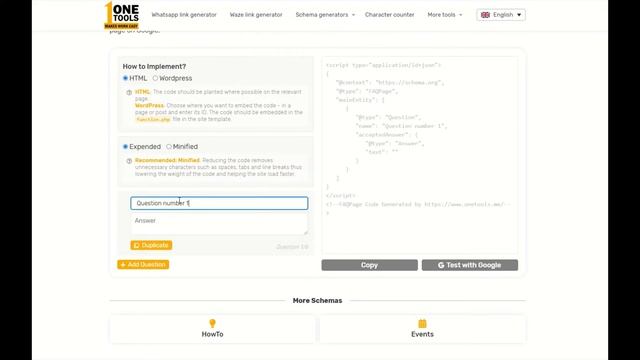Select the Wordpress radio option
Screen dimensions: 640x360
(x=155, y=78)
